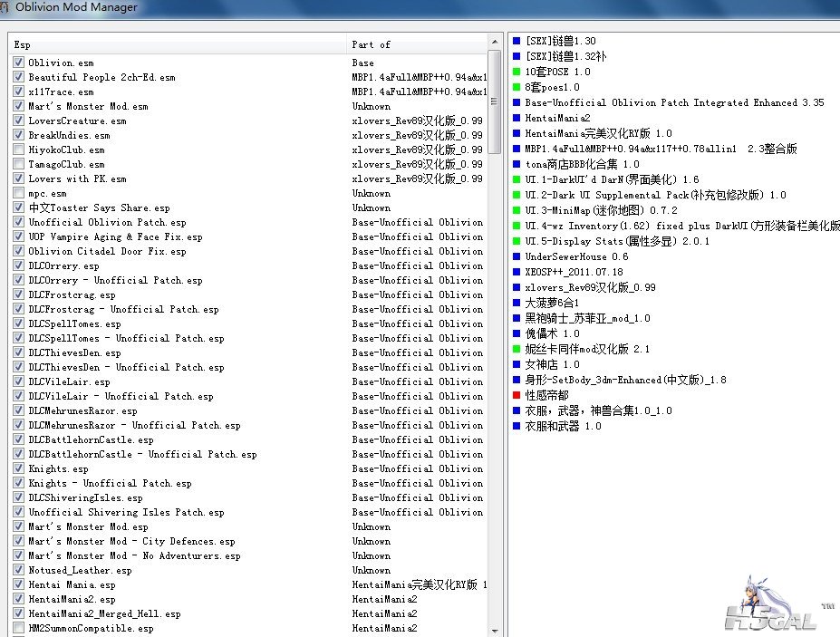Select Mart's Monster Mod.esm plugin row

pyautogui.click(x=248, y=106)
